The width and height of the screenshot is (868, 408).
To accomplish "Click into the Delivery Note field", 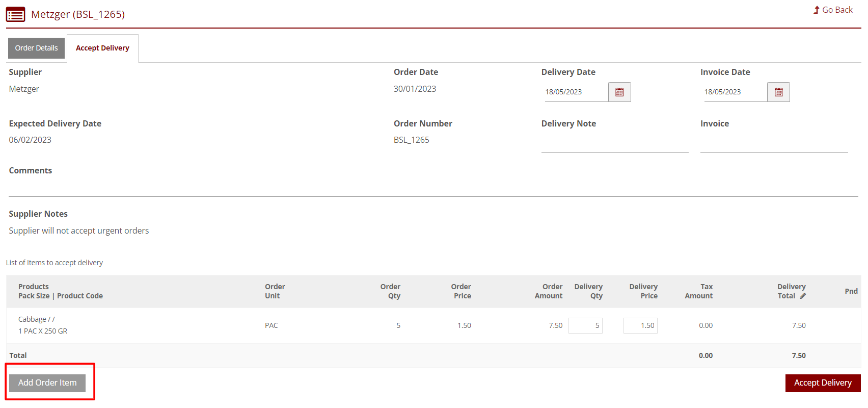I will tap(614, 144).
